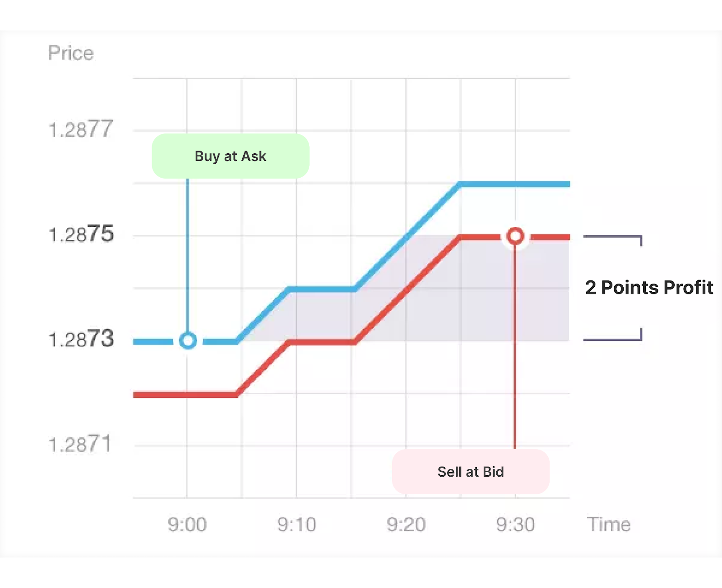Click the lower bracket beside the profit label
Image resolution: width=722 pixels, height=588 pixels.
click(x=614, y=339)
